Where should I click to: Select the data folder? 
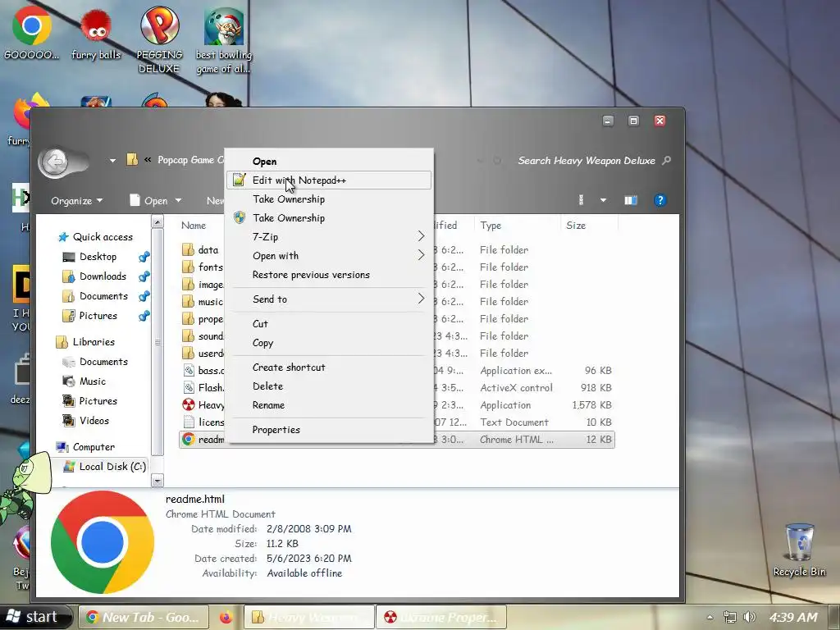[x=201, y=250]
